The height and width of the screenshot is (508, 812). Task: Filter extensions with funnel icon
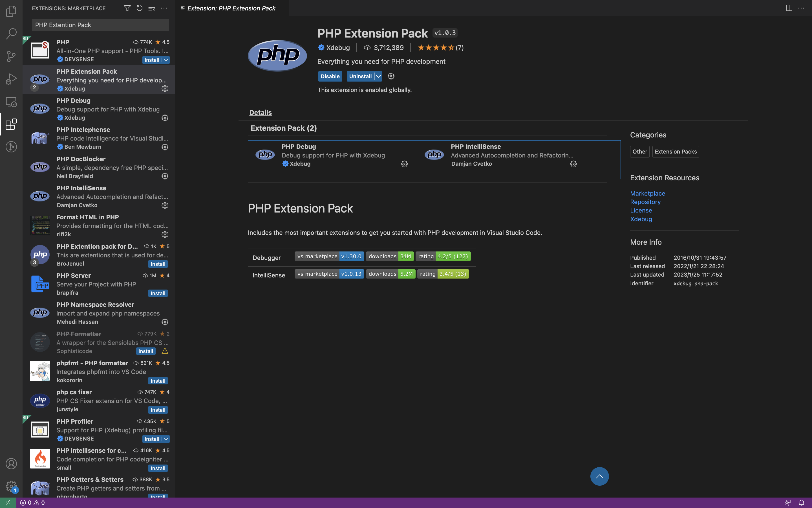point(127,8)
